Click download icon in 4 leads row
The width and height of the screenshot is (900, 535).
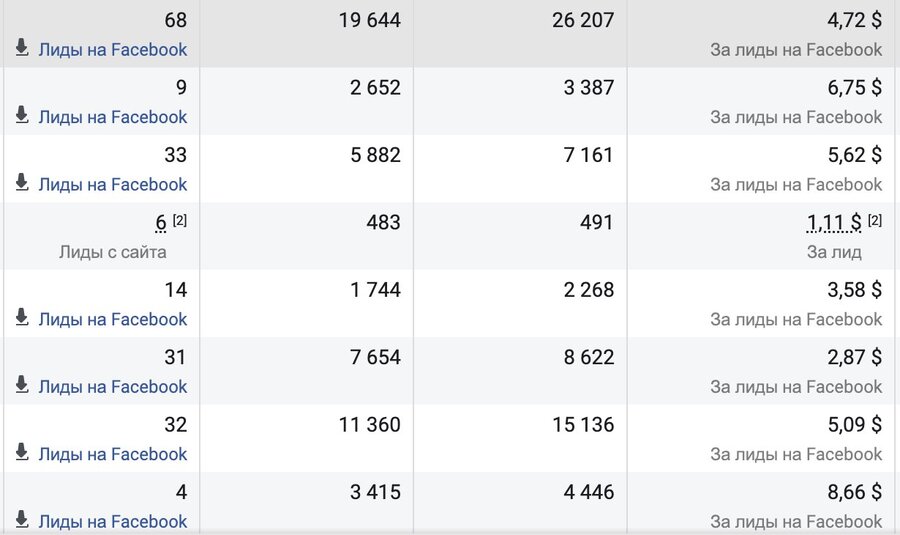click(22, 520)
